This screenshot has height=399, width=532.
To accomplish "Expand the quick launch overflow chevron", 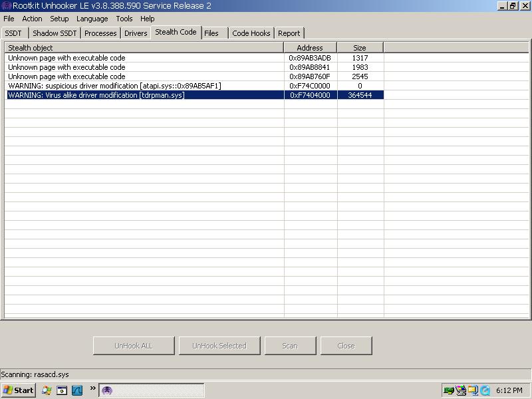I will pyautogui.click(x=92, y=389).
